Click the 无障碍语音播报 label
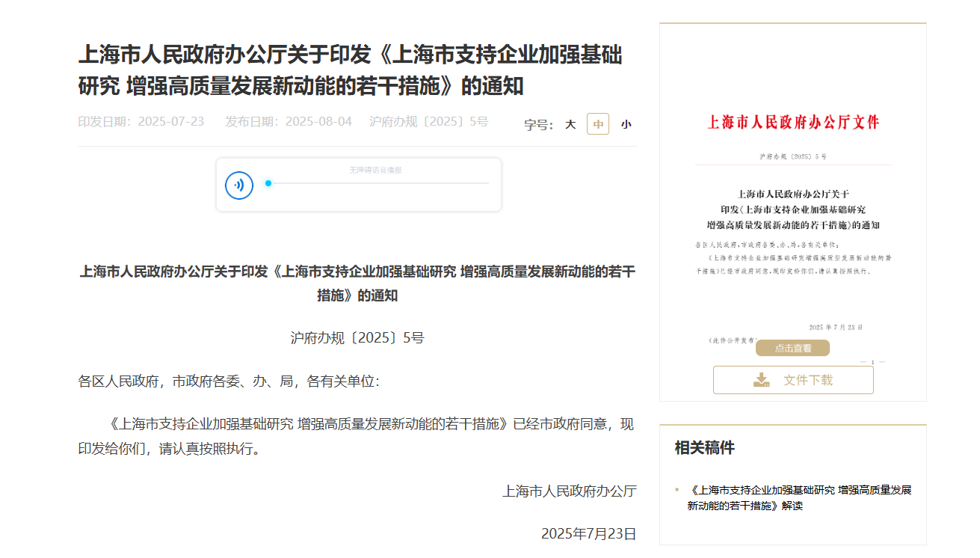Viewport: 980px width, 558px height. pyautogui.click(x=375, y=171)
